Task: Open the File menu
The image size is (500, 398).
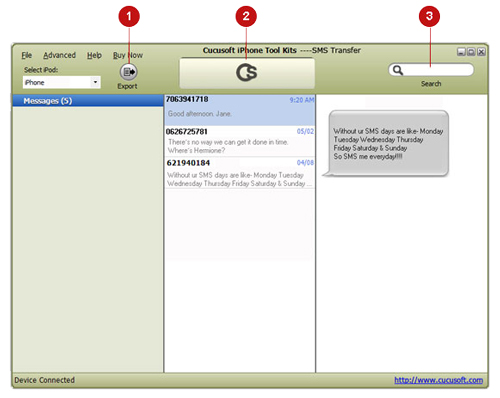Action: (27, 55)
